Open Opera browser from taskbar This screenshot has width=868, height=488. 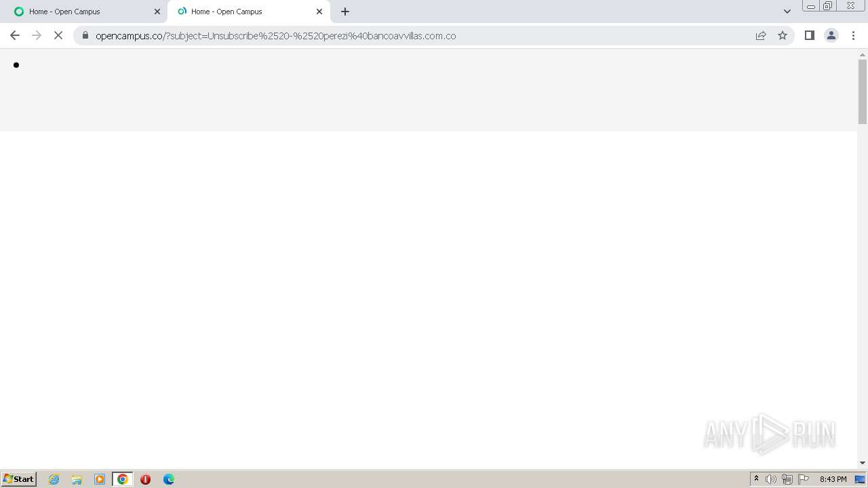coord(145,479)
